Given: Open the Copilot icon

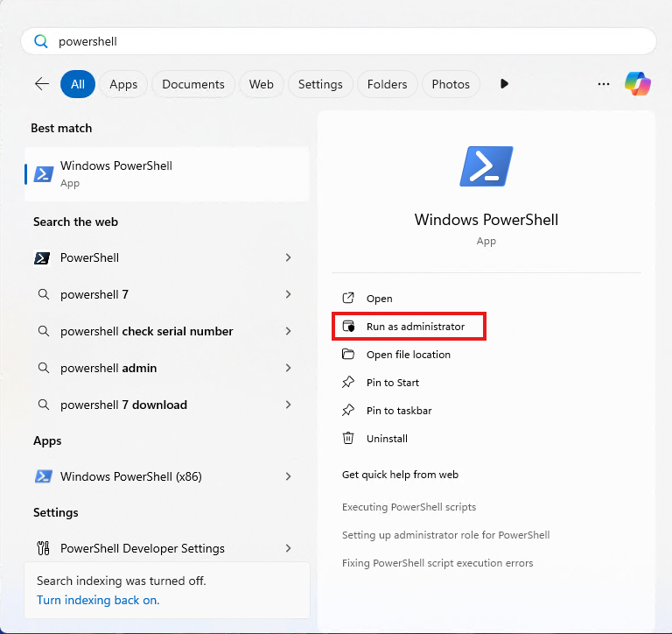Looking at the screenshot, I should (x=637, y=84).
